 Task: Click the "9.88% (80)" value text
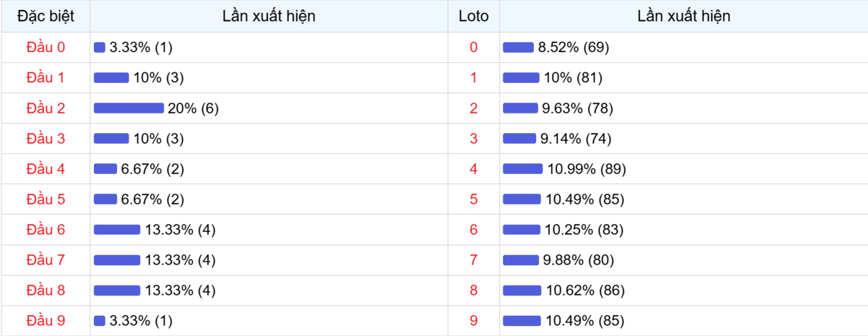coord(577,260)
